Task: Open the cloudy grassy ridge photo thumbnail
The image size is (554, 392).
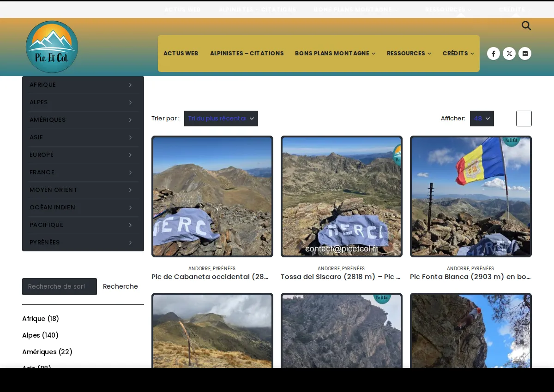Action: (212, 330)
